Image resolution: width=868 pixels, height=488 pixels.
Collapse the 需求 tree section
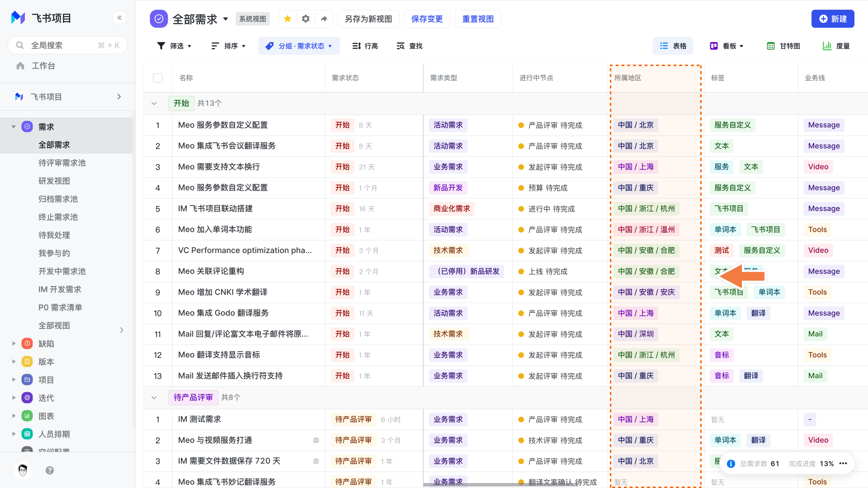14,127
